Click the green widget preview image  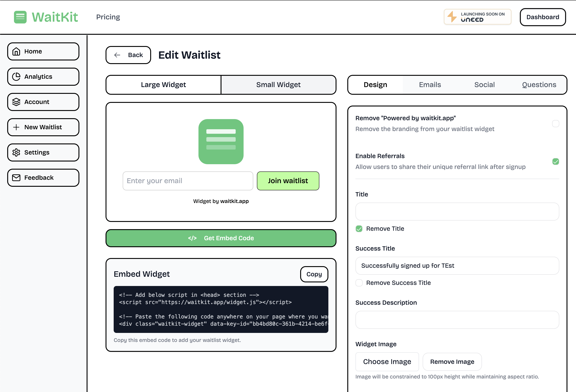(221, 142)
